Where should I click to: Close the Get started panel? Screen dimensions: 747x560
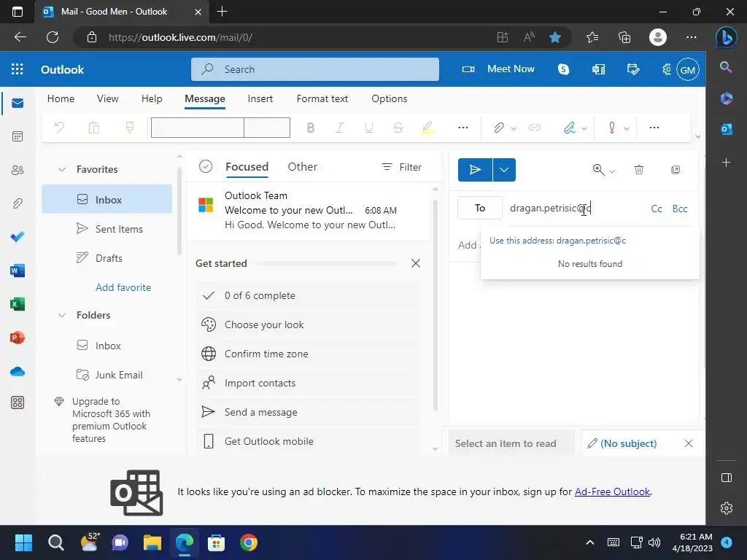coord(416,263)
